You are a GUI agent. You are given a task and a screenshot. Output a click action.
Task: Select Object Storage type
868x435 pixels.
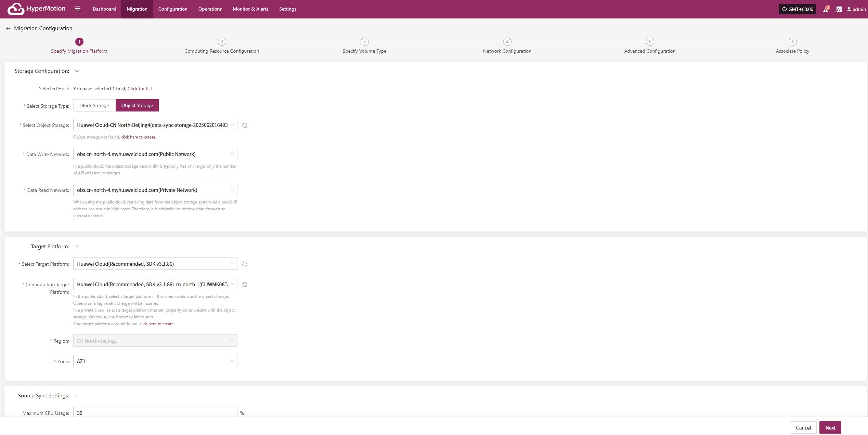pos(137,105)
